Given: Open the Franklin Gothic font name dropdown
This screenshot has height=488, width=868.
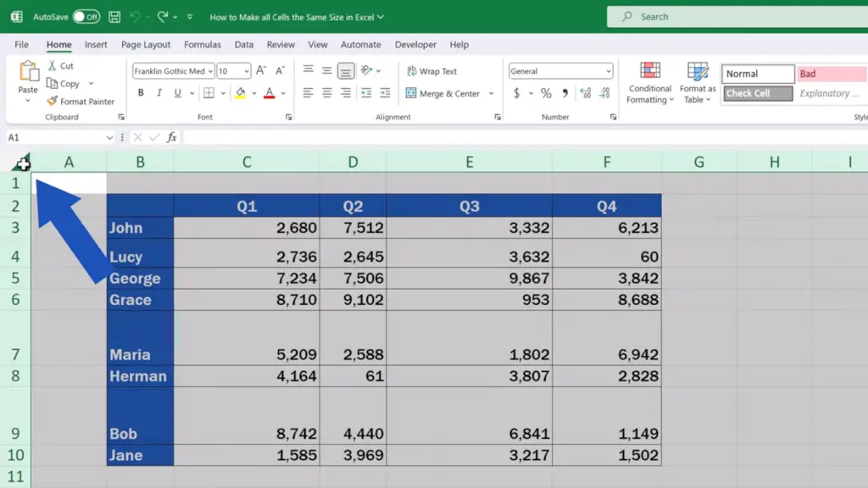Looking at the screenshot, I should coord(210,71).
